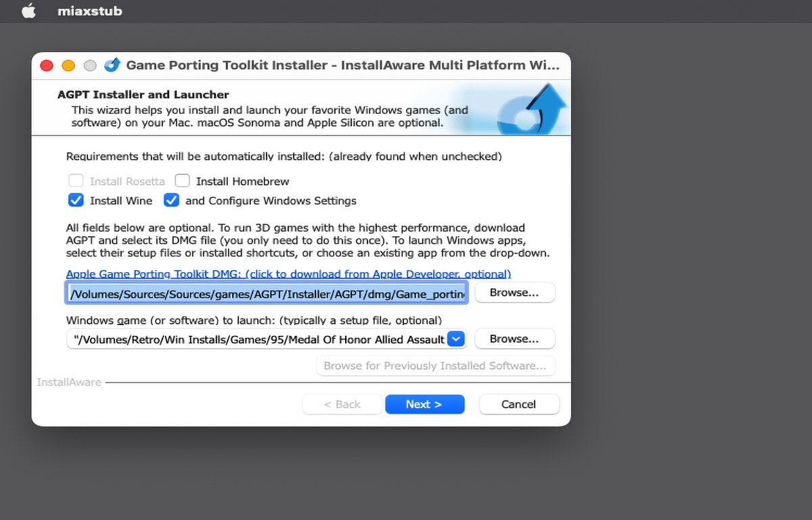
Task: Browse for the Game Porting Toolkit DMG file
Action: (x=514, y=292)
